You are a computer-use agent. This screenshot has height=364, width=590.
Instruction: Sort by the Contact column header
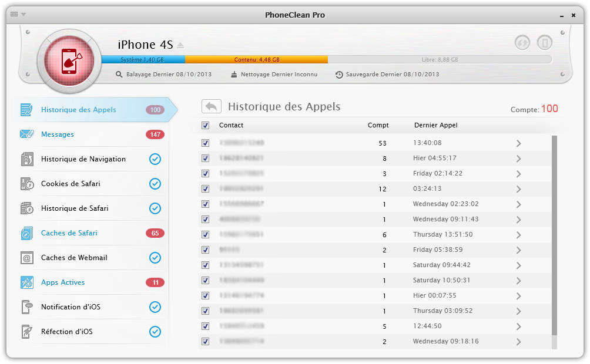coord(231,125)
